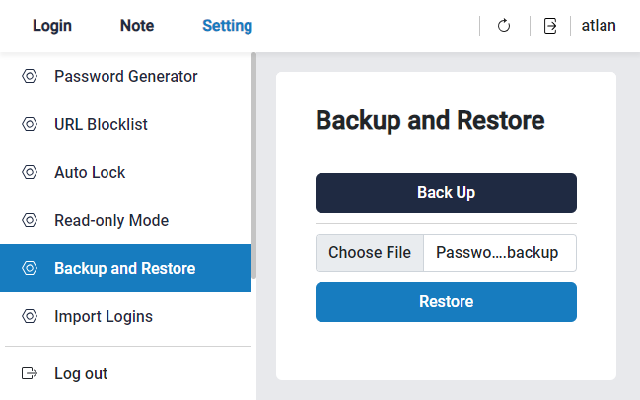Image resolution: width=640 pixels, height=400 pixels.
Task: Click the Log out door icon
Action: [x=29, y=373]
